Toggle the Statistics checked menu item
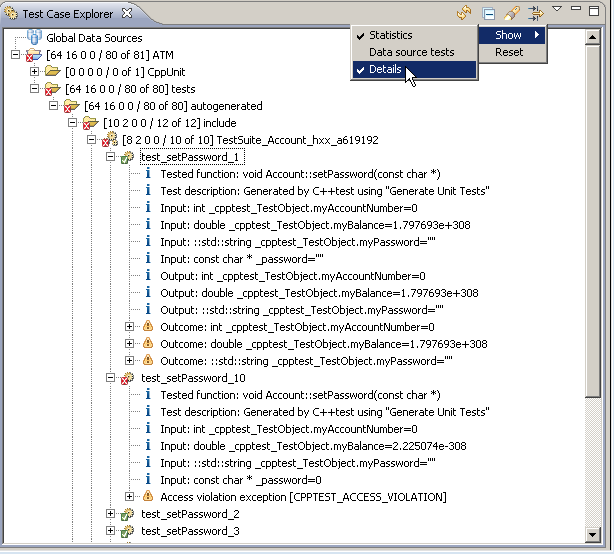 (414, 35)
